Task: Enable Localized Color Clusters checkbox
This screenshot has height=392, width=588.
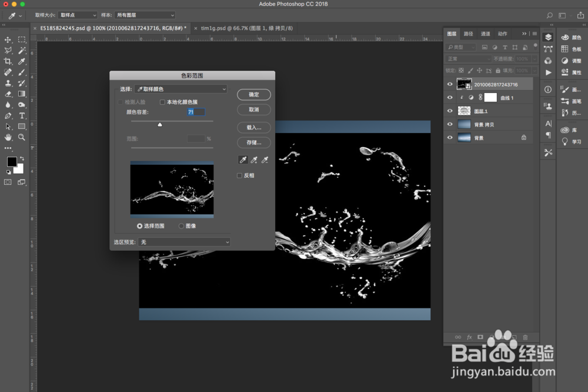Action: click(162, 102)
